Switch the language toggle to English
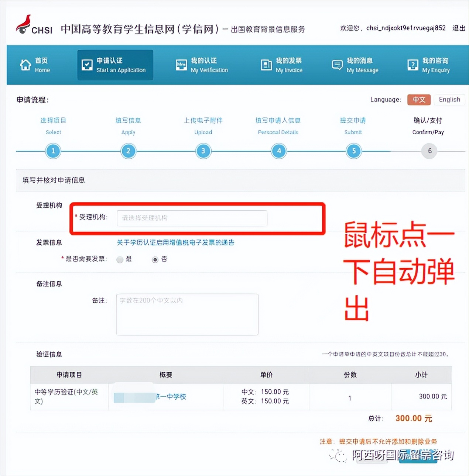Screen dimensions: 469x476 pyautogui.click(x=449, y=100)
